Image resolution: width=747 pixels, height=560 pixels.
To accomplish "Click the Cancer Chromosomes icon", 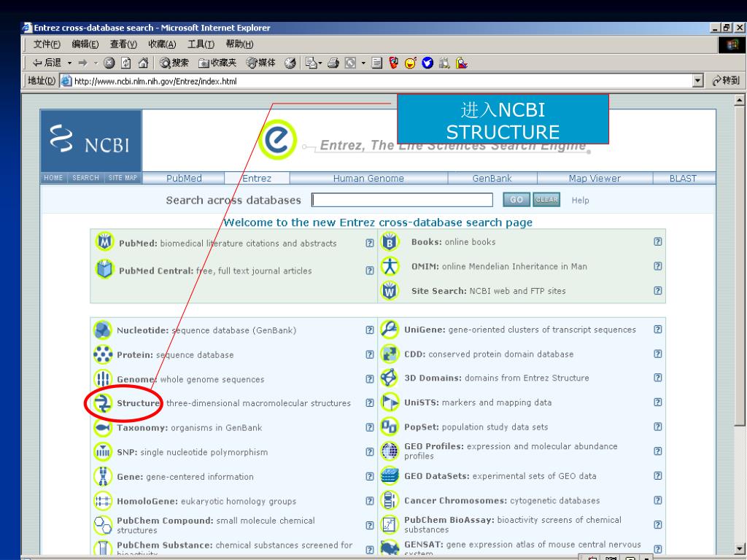I will click(x=390, y=500).
